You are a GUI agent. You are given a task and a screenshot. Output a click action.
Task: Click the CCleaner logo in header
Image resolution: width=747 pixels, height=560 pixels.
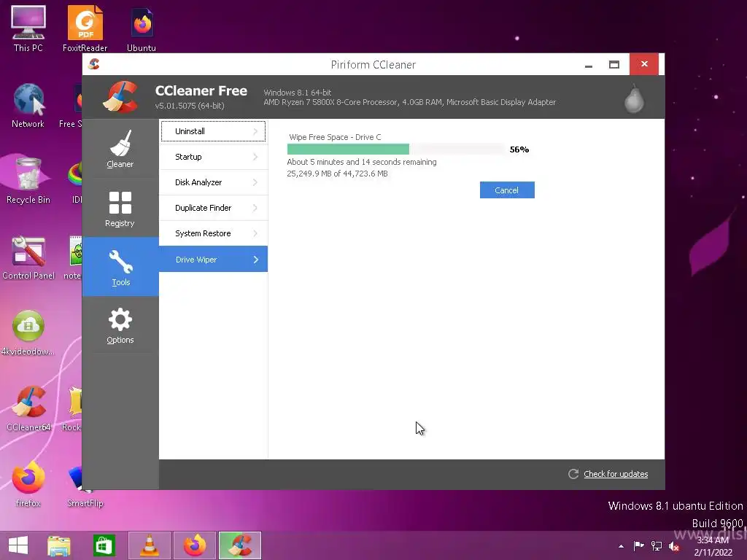[x=121, y=97]
